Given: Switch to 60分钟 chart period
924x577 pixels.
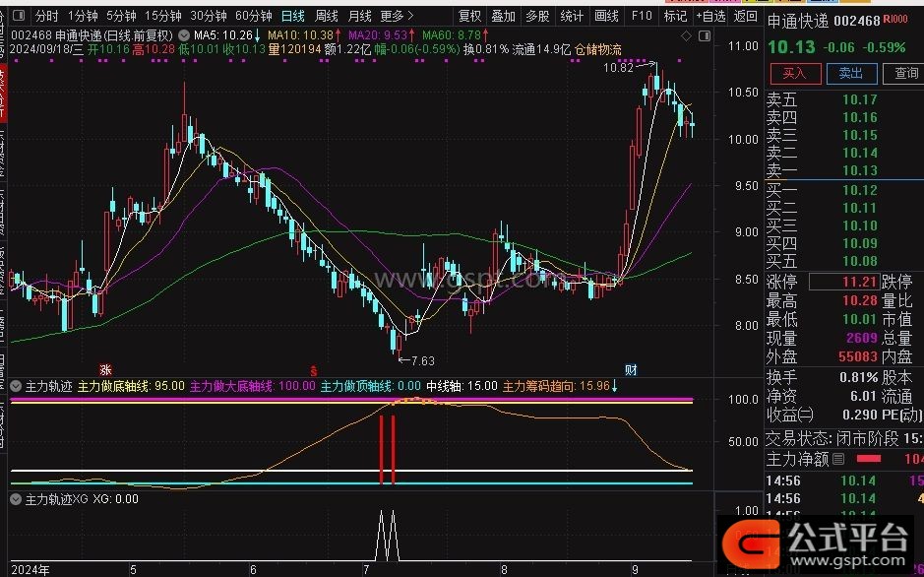Looking at the screenshot, I should tap(254, 16).
